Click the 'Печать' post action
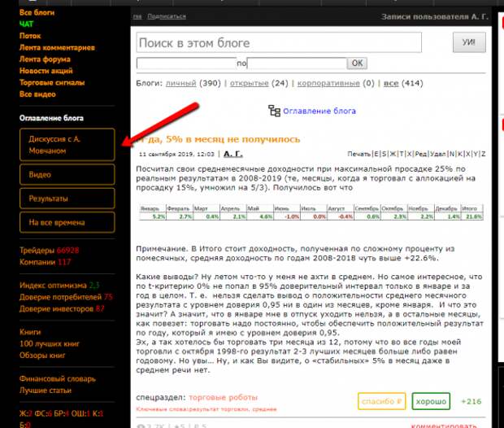The width and height of the screenshot is (504, 428). pyautogui.click(x=359, y=154)
